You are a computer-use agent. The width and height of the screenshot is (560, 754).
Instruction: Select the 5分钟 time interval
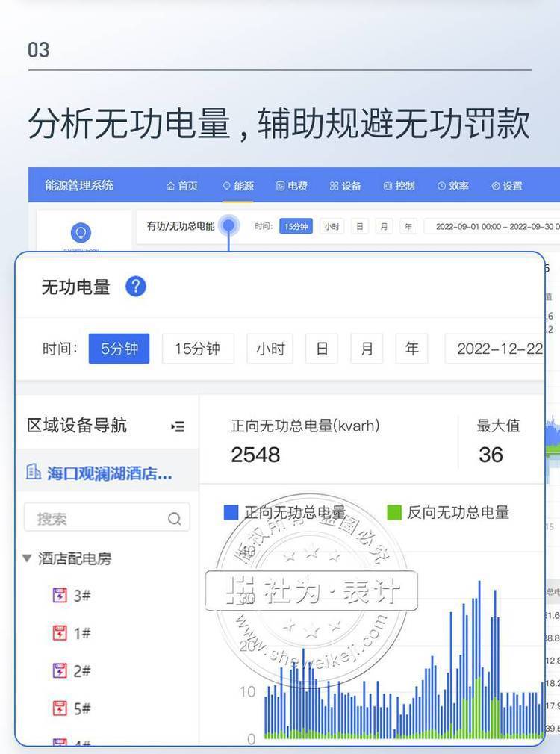coord(119,349)
